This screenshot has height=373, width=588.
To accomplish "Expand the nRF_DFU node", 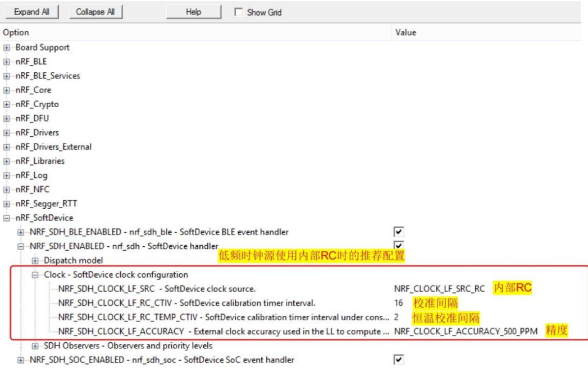I will click(7, 119).
